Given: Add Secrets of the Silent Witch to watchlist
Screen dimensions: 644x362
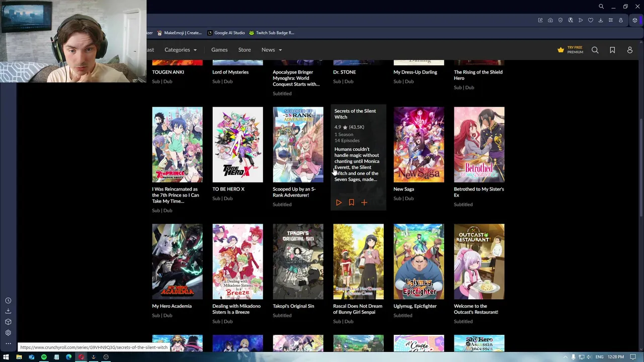Looking at the screenshot, I should pyautogui.click(x=351, y=202).
